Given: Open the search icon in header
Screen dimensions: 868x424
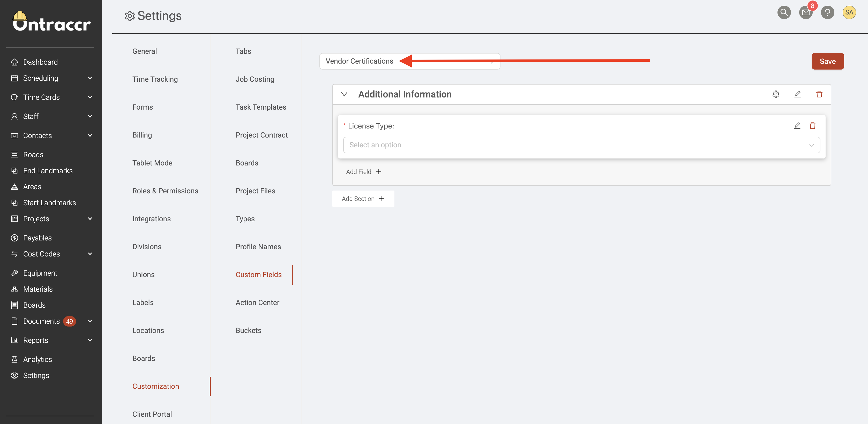Looking at the screenshot, I should [x=784, y=12].
